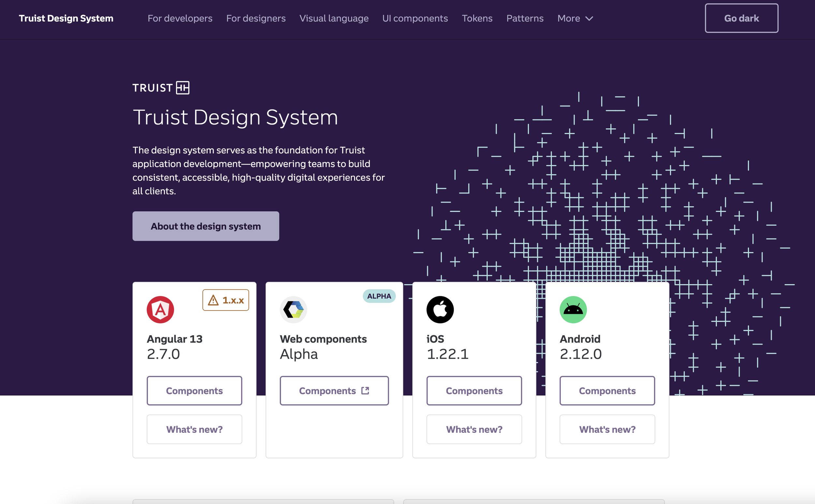Open the For designers menu item

tap(256, 18)
